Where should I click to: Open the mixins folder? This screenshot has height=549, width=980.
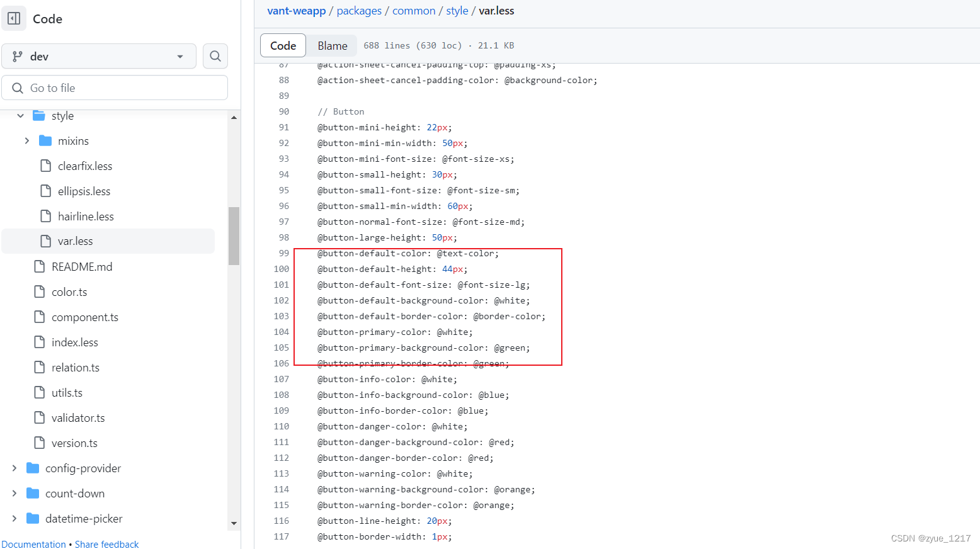pos(73,141)
